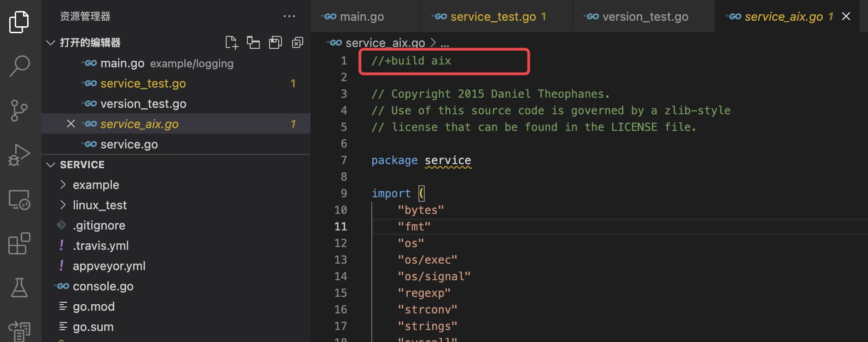Click the Explorer more actions ellipsis
This screenshot has width=868, height=342.
pyautogui.click(x=289, y=16)
